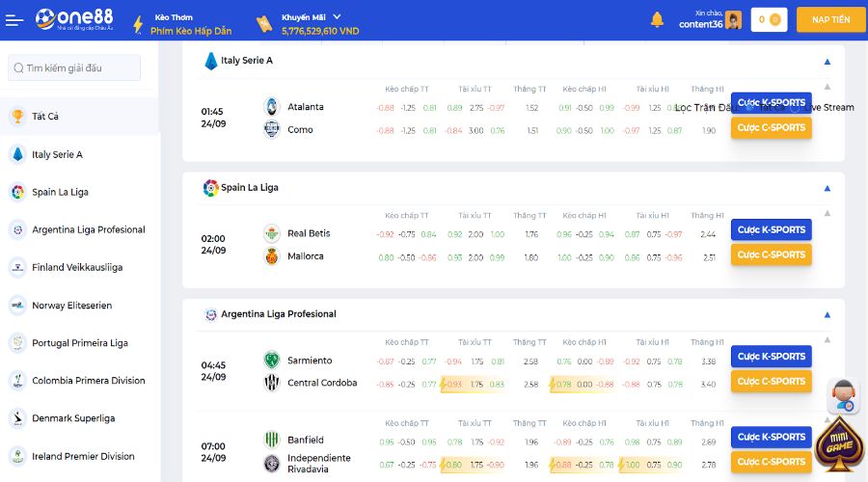This screenshot has width=868, height=482.
Task: Select Denmark Superliga in sidebar
Action: (80, 417)
